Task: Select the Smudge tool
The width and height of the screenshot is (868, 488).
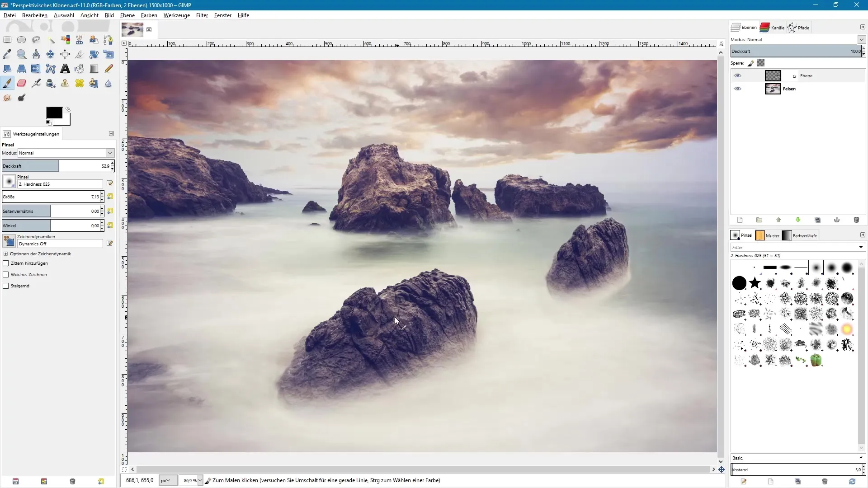Action: tap(7, 98)
